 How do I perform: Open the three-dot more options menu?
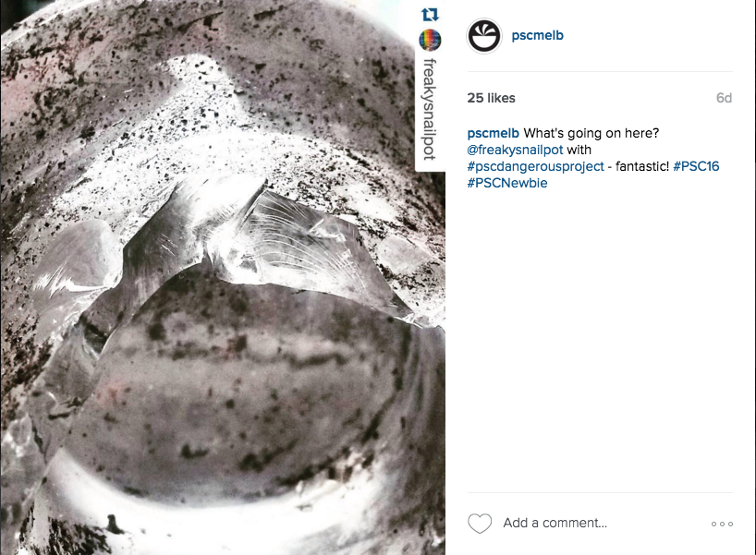click(x=722, y=524)
